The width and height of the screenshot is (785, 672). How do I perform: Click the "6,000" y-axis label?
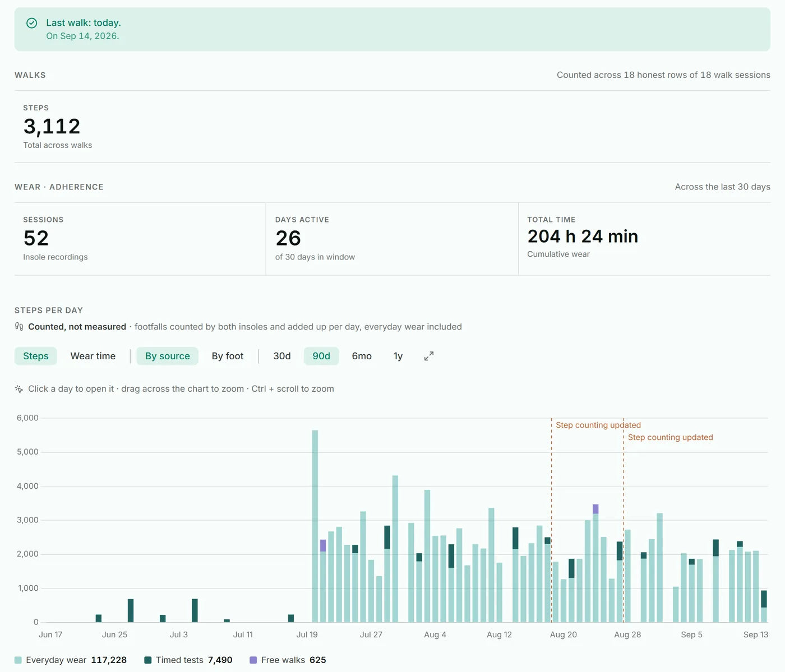click(27, 418)
